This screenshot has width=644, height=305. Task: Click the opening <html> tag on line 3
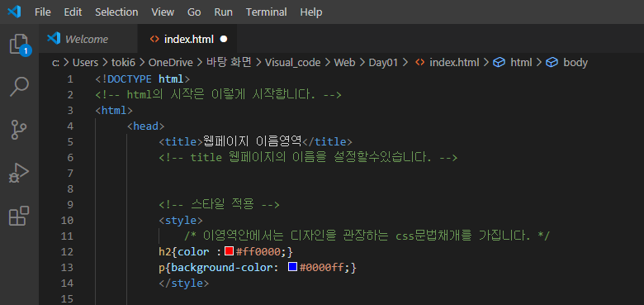114,110
